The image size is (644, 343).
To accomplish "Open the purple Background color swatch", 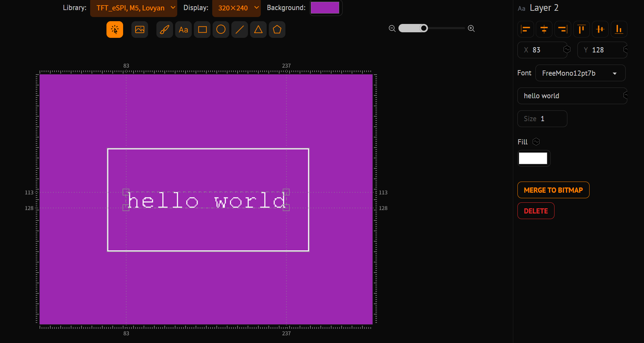I will click(325, 8).
